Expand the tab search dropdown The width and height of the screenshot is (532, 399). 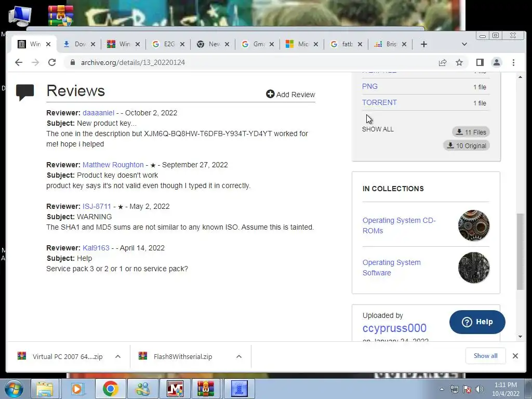click(x=464, y=44)
